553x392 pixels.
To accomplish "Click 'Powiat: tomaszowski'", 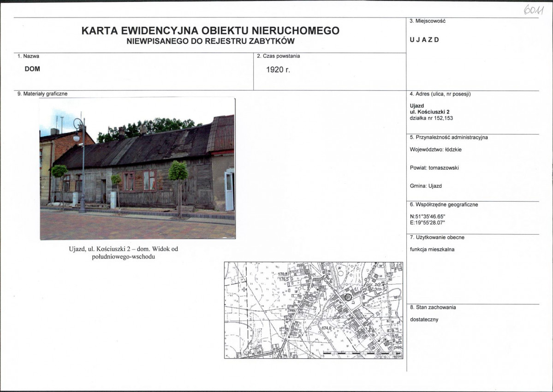I will point(434,168).
